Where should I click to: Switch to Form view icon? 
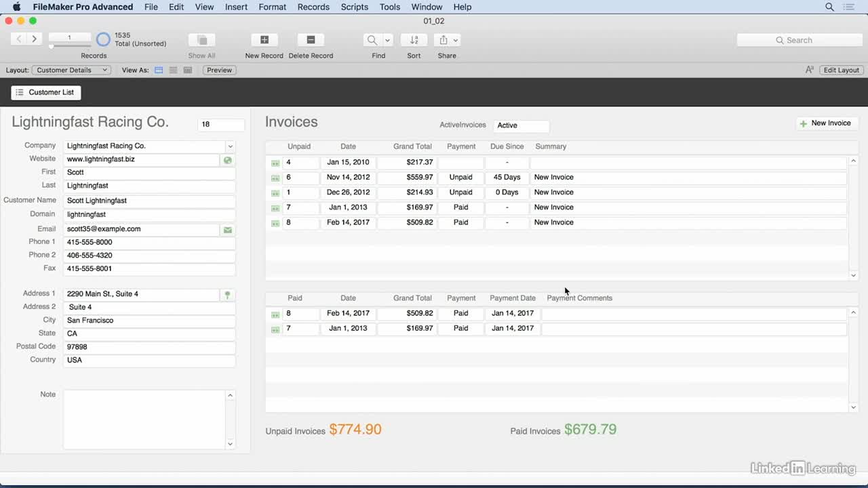159,70
